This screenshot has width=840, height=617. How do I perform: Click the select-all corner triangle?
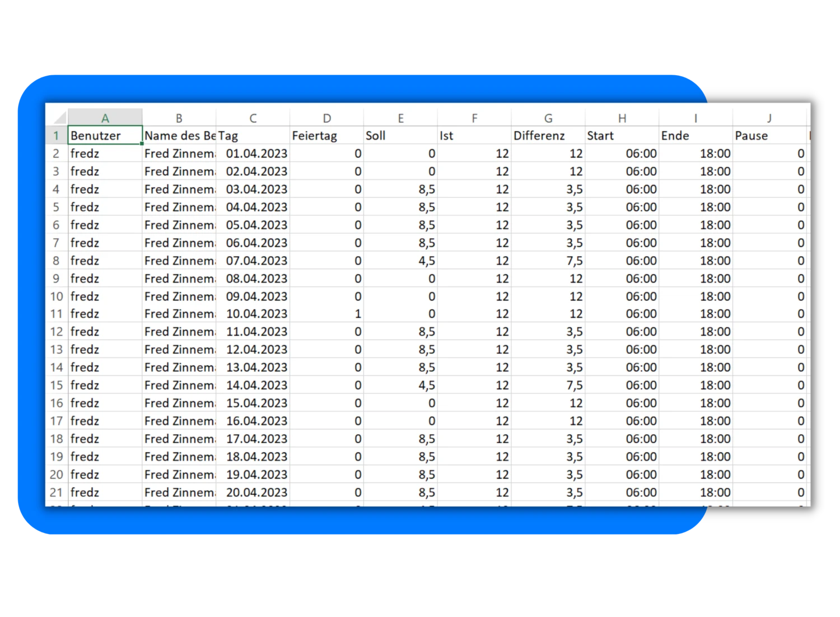click(59, 118)
